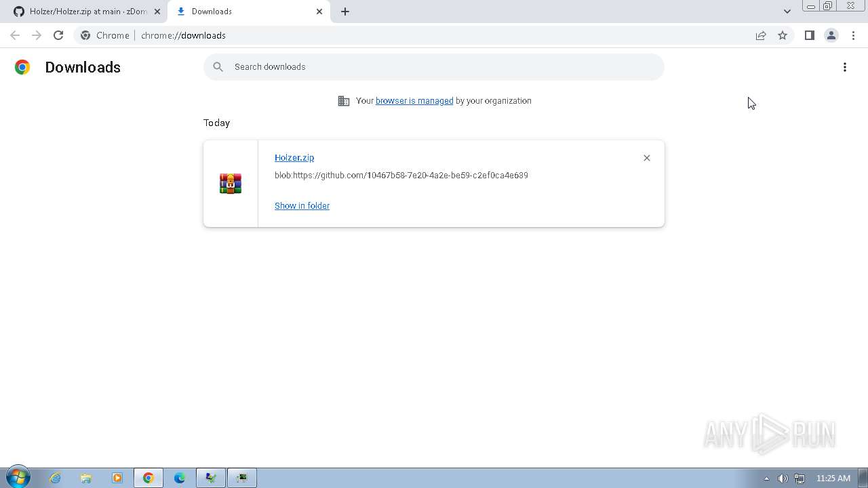Screen dimensions: 868x488
Task: Open Downloads page more actions menu
Action: click(845, 67)
